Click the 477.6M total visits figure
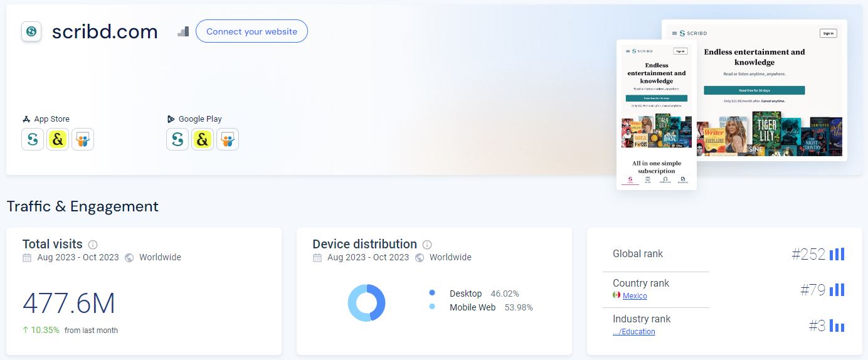 (x=69, y=304)
